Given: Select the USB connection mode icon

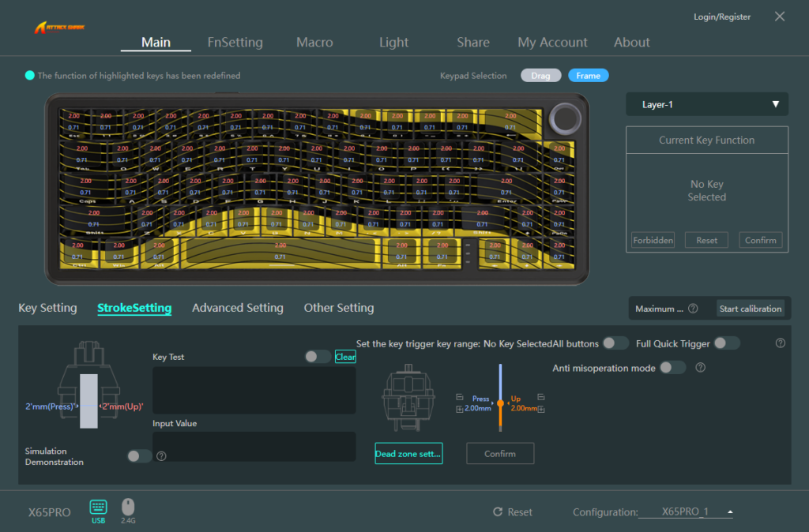Looking at the screenshot, I should click(x=98, y=507).
